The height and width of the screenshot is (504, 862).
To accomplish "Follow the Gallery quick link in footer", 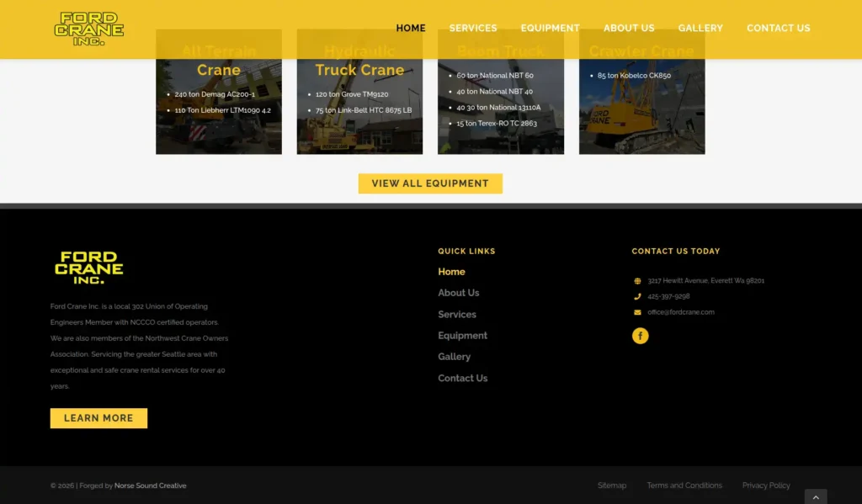I will (x=454, y=357).
